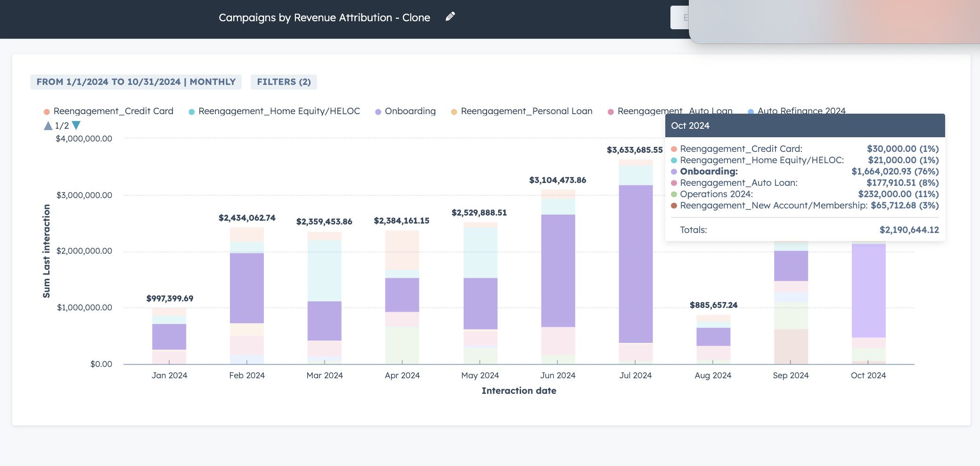
Task: Click the Reengagement_New Account/Membership tooltip row
Action: coord(805,206)
